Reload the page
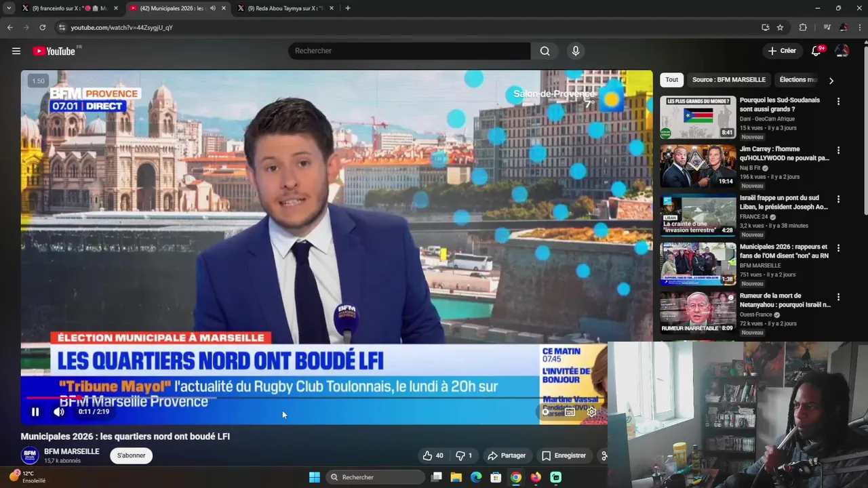 coord(42,27)
